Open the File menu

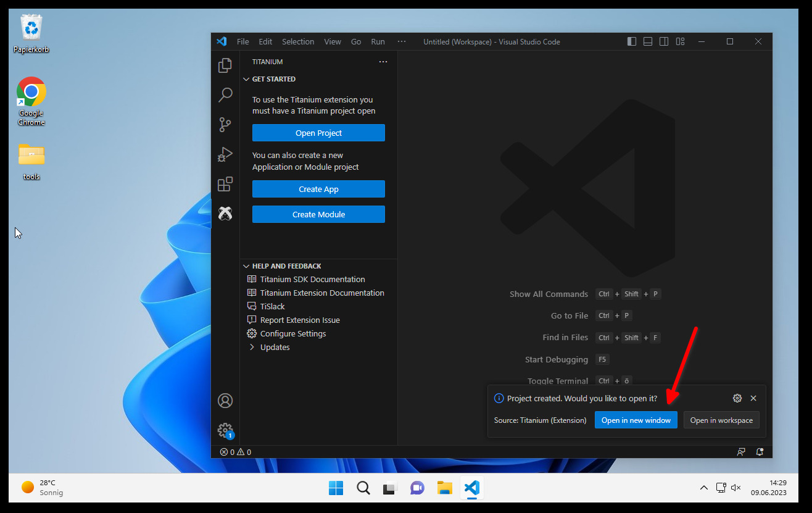[x=243, y=41]
